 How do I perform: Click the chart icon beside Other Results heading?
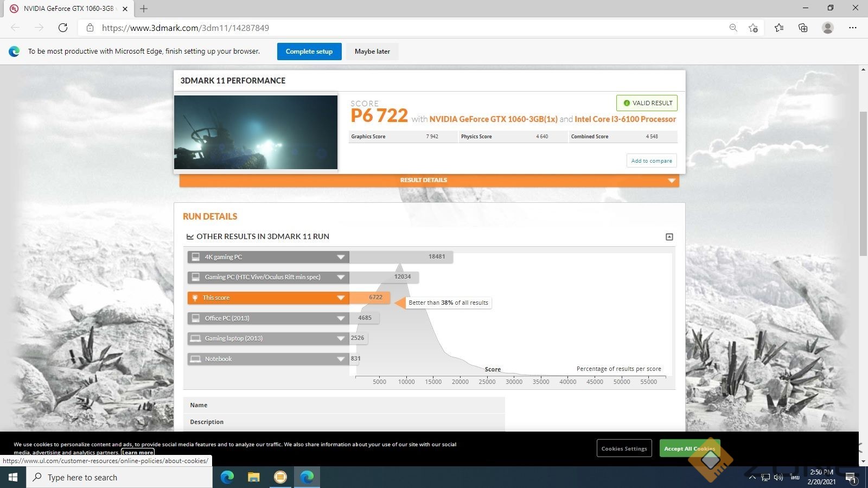[x=190, y=236]
